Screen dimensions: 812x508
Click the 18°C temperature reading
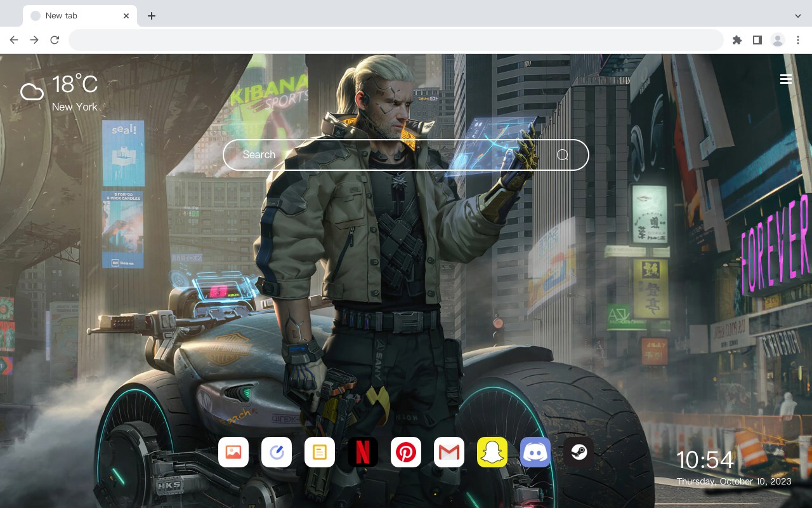(75, 84)
